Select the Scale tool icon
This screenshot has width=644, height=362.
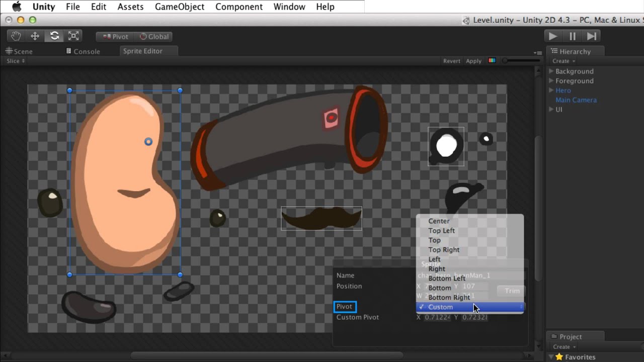tap(73, 36)
